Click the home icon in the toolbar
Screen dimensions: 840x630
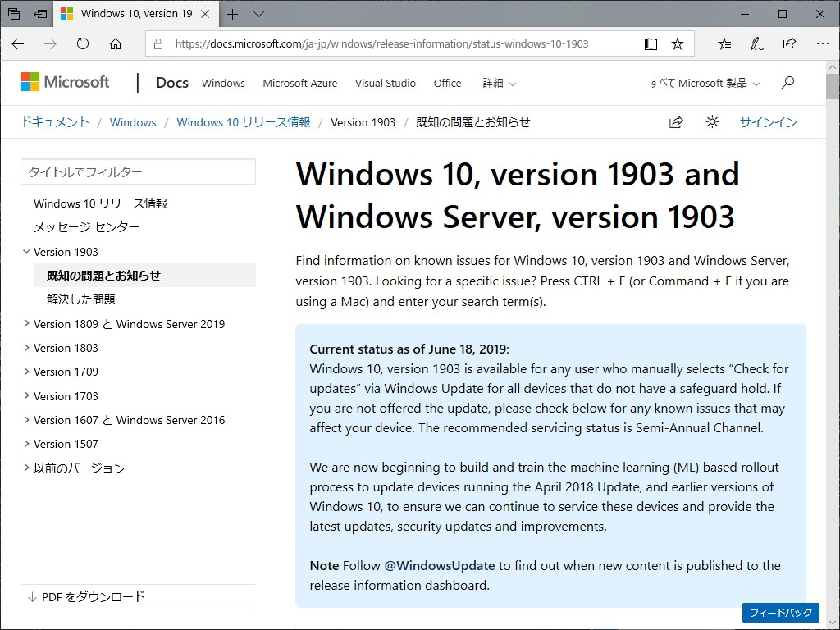point(115,44)
